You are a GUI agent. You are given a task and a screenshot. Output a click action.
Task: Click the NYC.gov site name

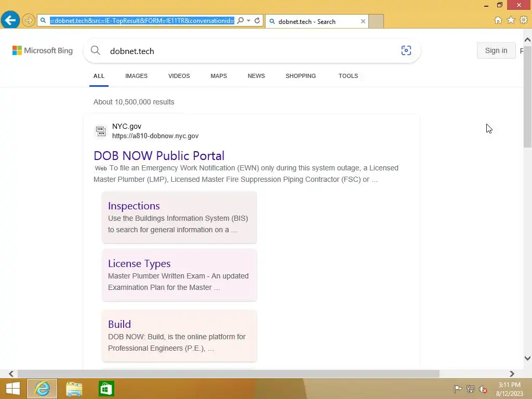click(127, 126)
